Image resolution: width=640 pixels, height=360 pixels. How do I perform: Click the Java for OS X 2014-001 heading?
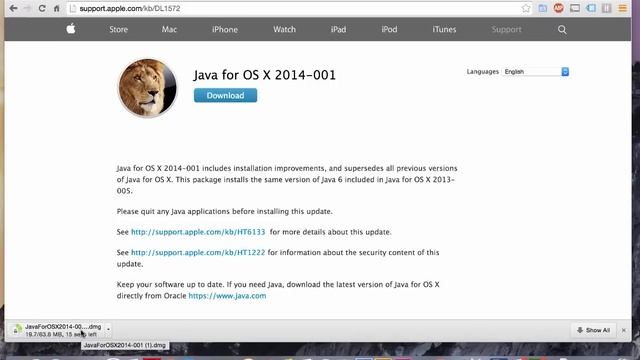pyautogui.click(x=264, y=75)
